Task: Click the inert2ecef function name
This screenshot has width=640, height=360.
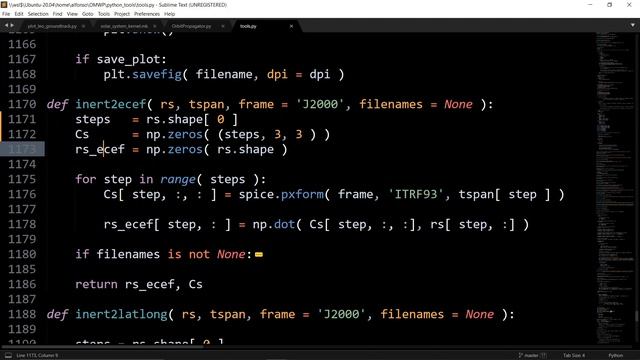Action: pyautogui.click(x=111, y=104)
